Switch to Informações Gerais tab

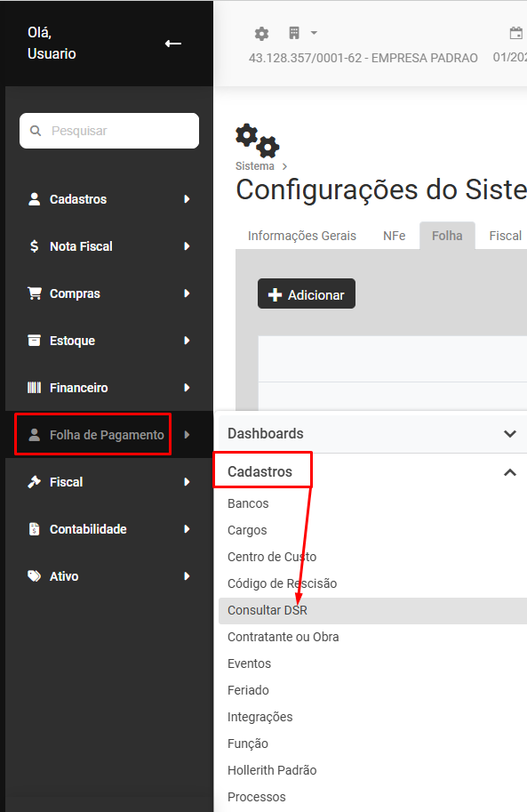(x=302, y=236)
